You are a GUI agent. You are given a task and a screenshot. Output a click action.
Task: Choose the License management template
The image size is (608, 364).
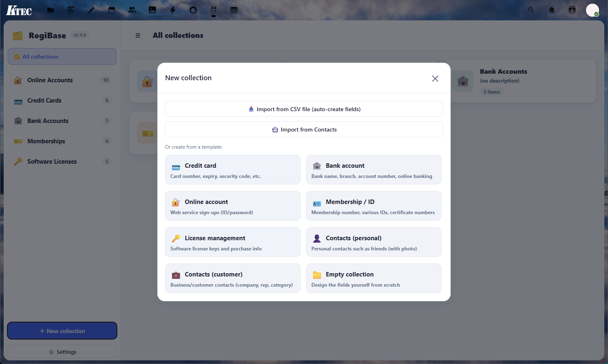(x=233, y=242)
